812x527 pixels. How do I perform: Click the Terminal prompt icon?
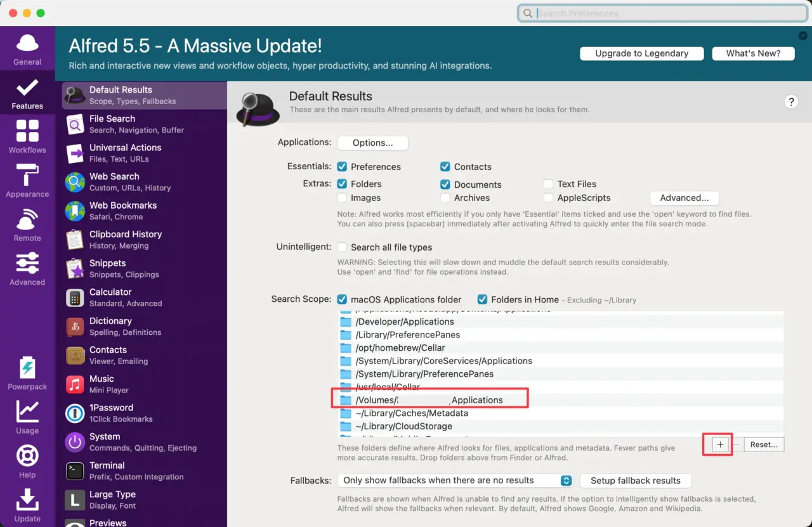point(75,471)
